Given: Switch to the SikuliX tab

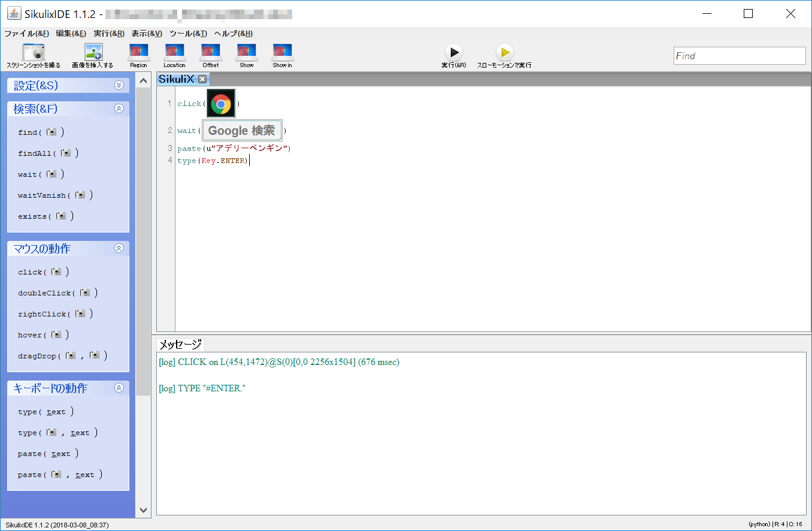Looking at the screenshot, I should (177, 79).
